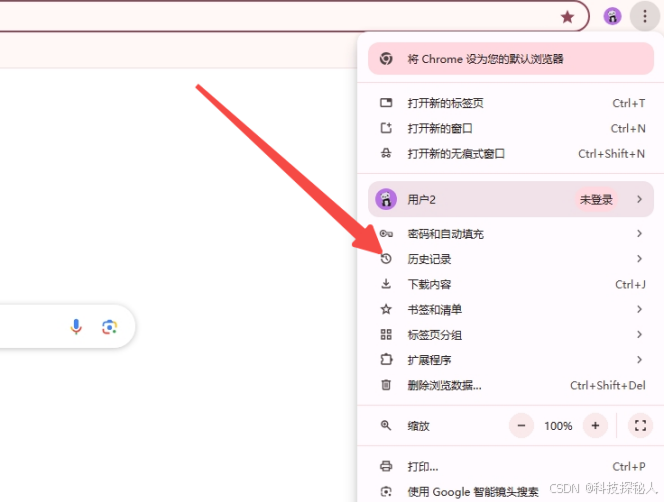
Task: Select 打开新的无痕式窗口 menu item
Action: 511,153
